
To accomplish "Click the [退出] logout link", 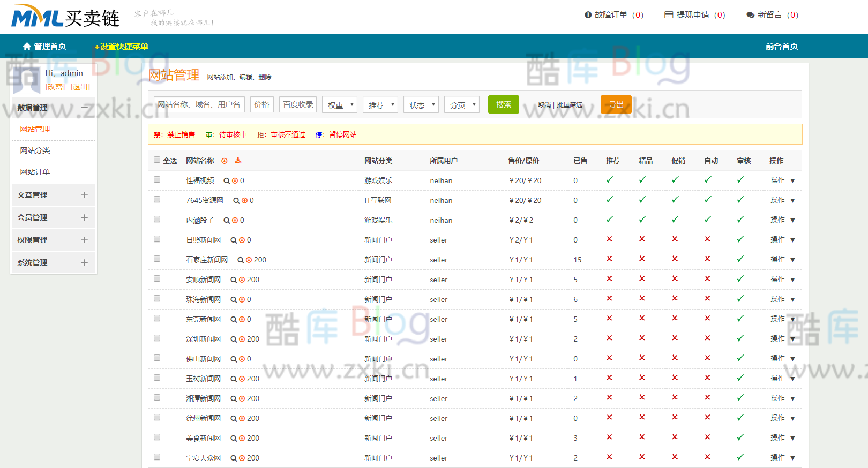I will pos(80,87).
